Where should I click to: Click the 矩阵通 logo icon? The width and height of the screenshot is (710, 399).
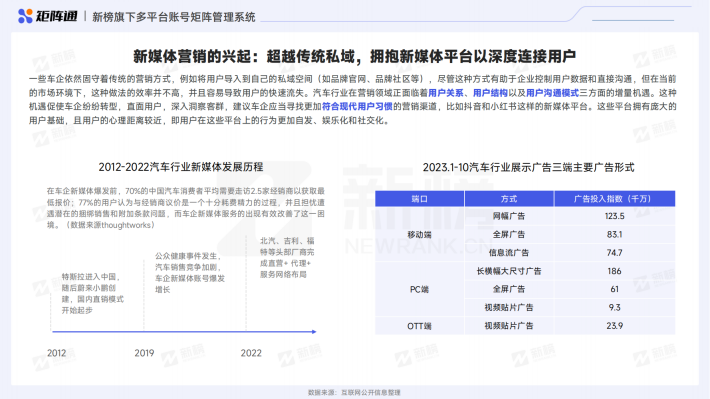(25, 16)
